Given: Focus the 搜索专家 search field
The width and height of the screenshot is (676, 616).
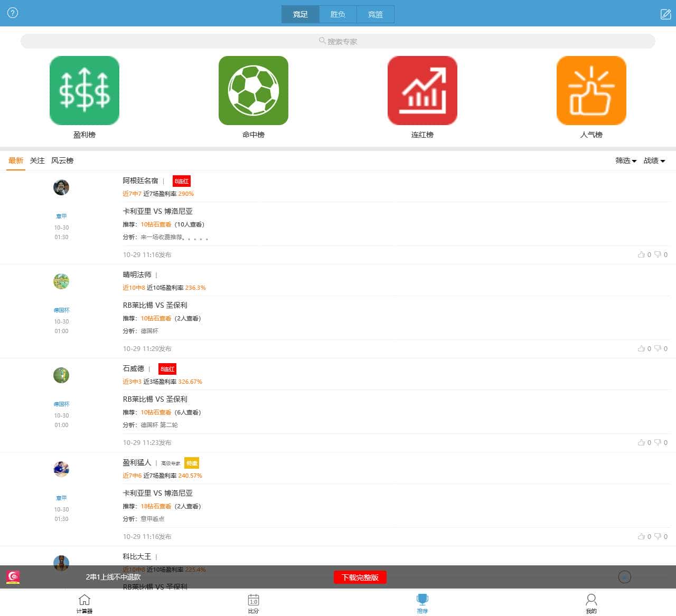Looking at the screenshot, I should (338, 41).
